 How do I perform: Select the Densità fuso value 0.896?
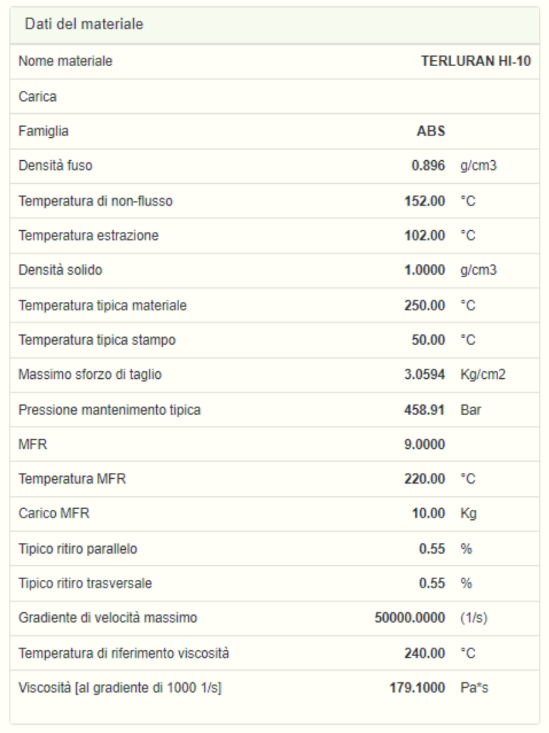pos(428,165)
